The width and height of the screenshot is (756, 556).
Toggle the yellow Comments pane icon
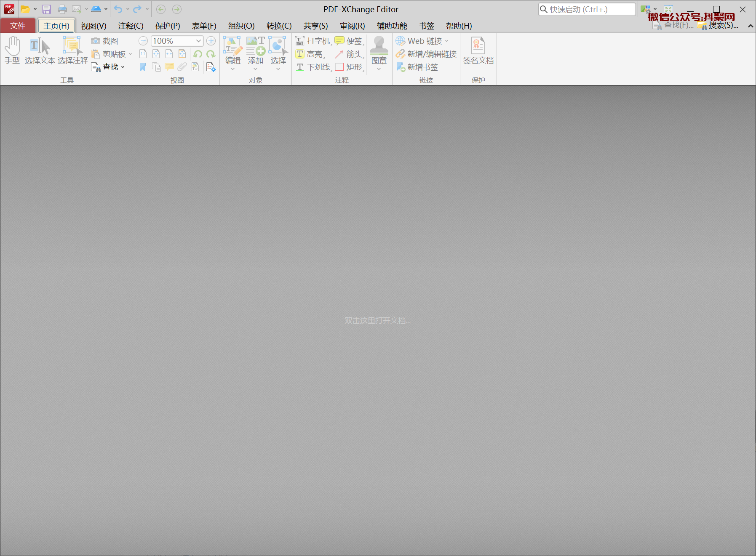point(169,67)
